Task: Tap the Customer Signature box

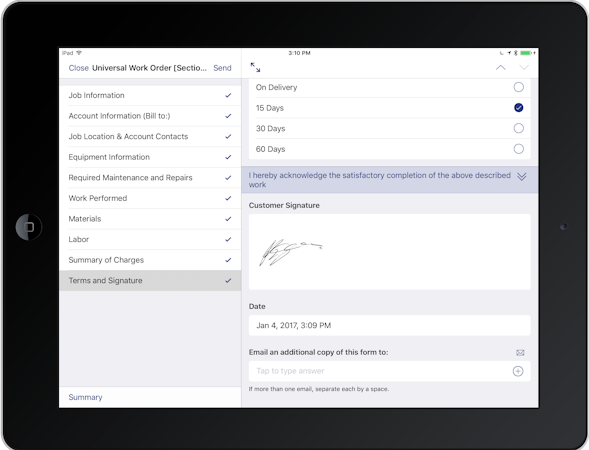Action: 390,252
